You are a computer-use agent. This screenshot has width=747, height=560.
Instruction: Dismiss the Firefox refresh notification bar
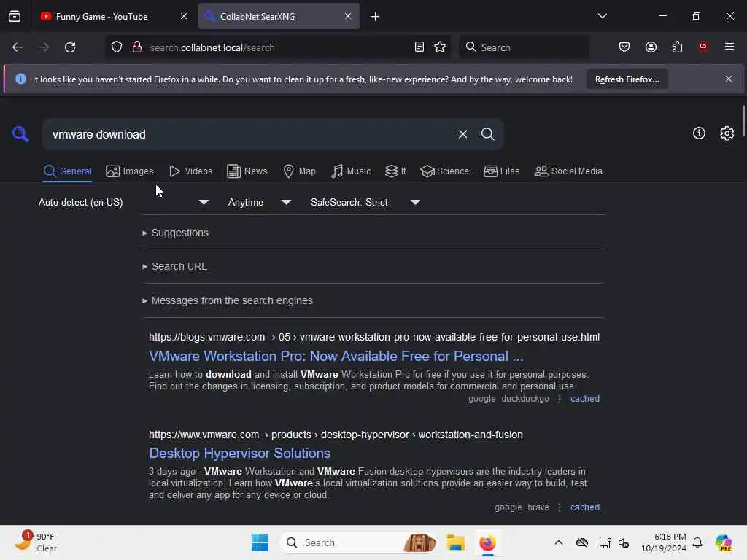point(729,79)
